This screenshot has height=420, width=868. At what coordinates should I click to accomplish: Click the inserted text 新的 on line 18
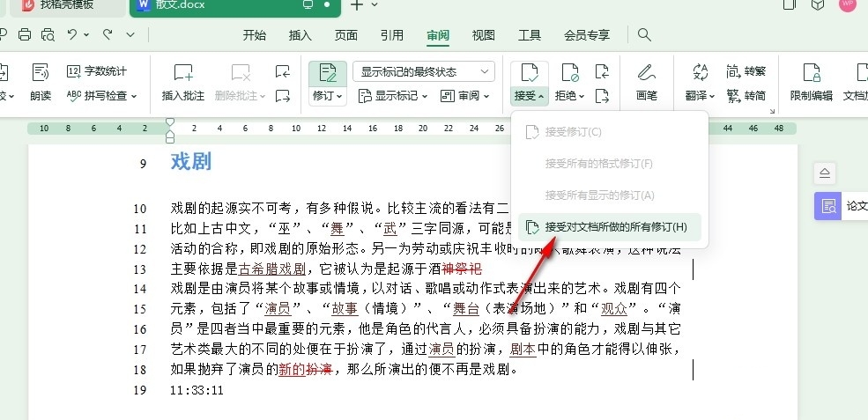[x=292, y=369]
